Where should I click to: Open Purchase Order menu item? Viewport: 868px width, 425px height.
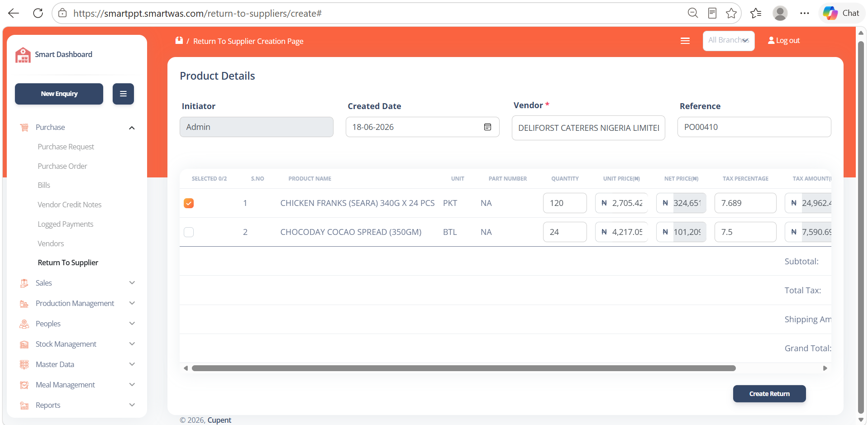coord(62,166)
